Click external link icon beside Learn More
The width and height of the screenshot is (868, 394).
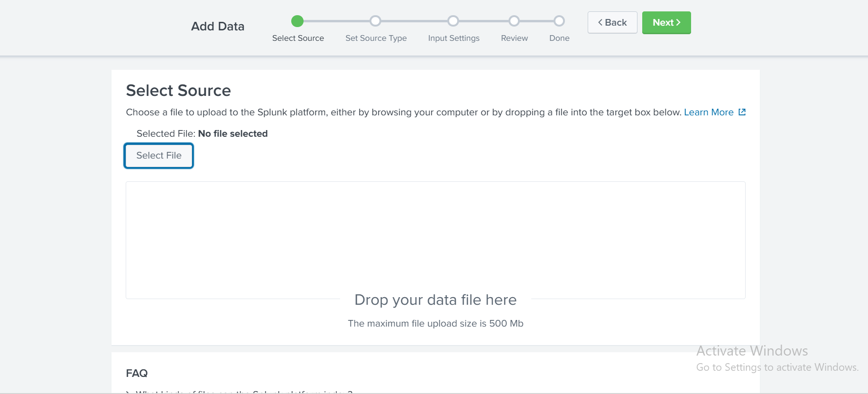pos(742,112)
